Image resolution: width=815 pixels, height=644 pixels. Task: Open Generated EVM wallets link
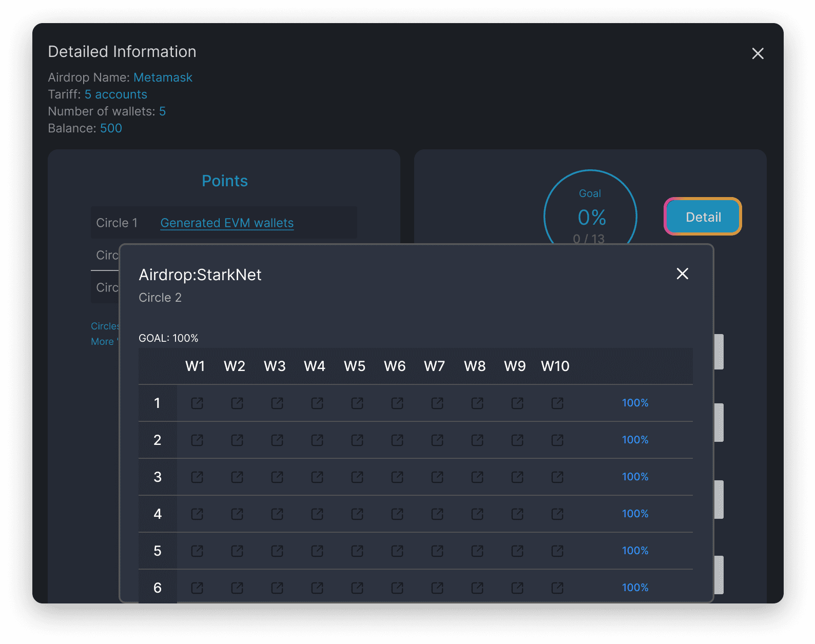tap(227, 223)
